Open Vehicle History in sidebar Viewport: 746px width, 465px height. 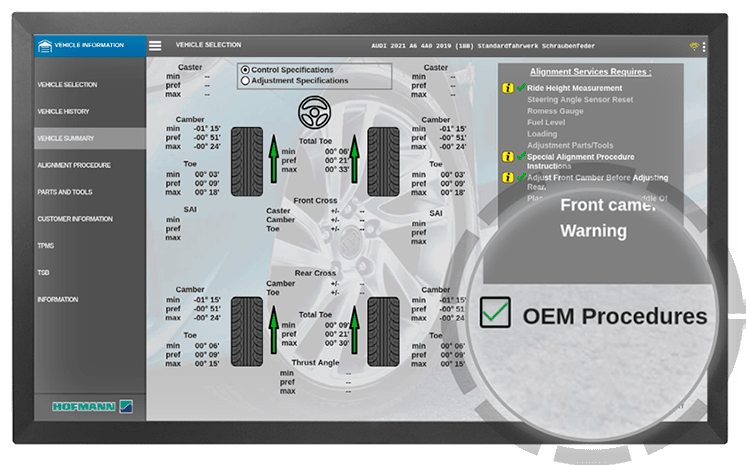(63, 111)
